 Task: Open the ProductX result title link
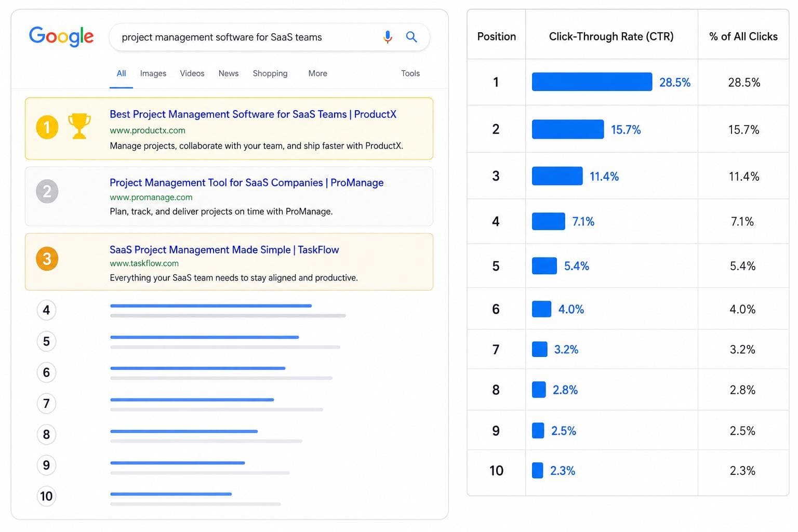click(253, 114)
